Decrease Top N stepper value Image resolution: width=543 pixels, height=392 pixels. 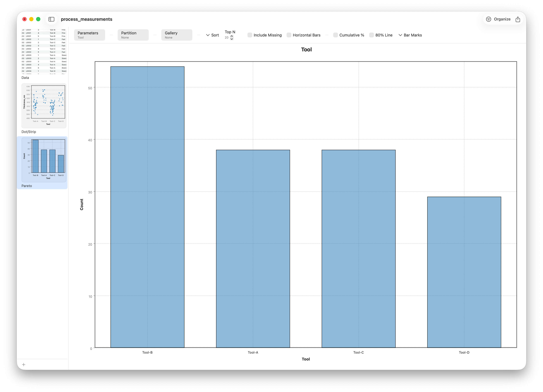coord(231,39)
